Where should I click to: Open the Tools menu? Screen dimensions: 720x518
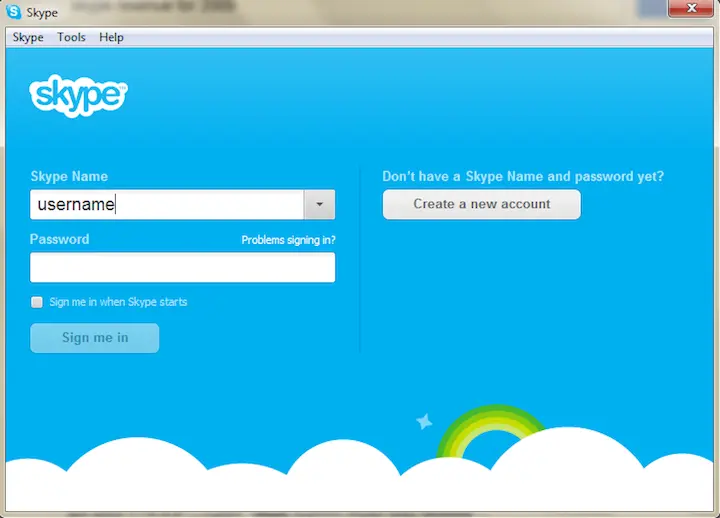pos(71,37)
